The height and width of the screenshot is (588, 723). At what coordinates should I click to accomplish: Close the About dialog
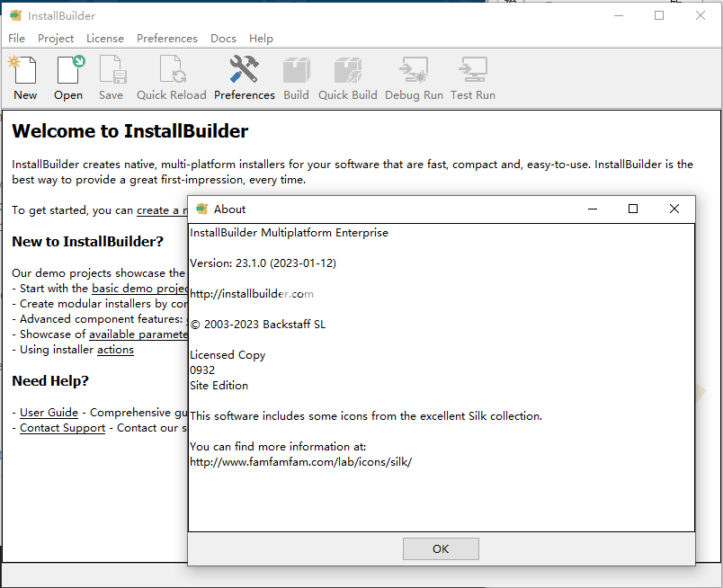coord(674,209)
